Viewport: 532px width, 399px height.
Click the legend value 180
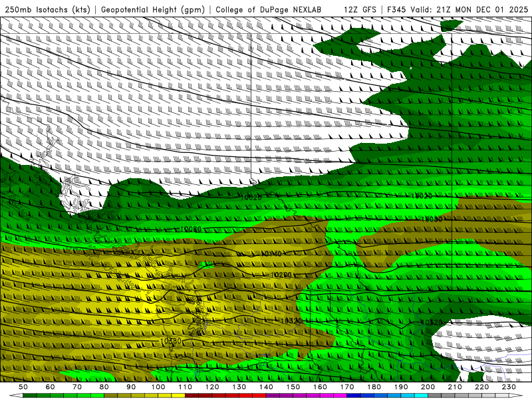(374, 387)
